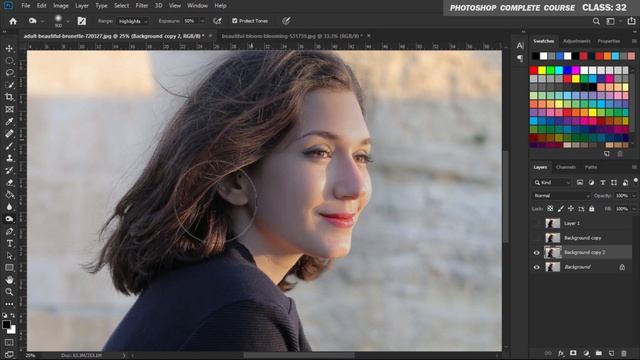This screenshot has width=640, height=360.
Task: Switch to the Channels tab
Action: (x=566, y=167)
